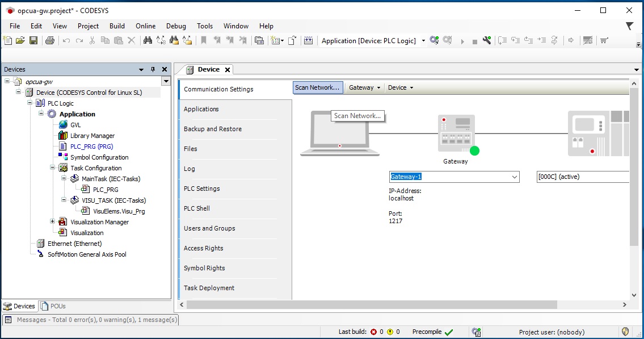Expand the Visualization Manager node
Image resolution: width=644 pixels, height=339 pixels.
coord(53,221)
